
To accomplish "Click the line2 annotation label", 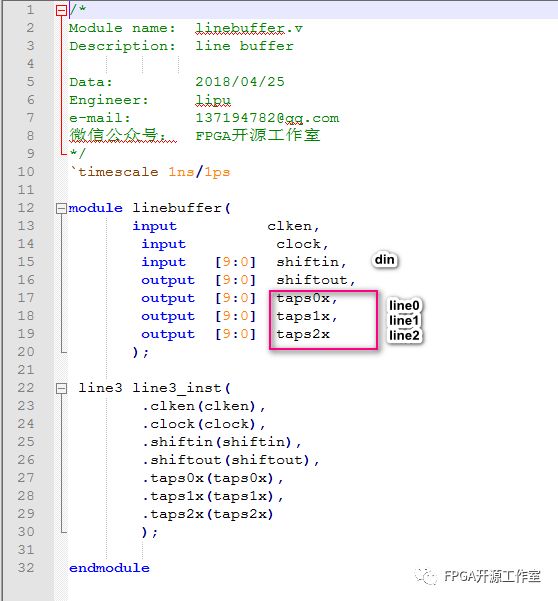I will click(404, 335).
